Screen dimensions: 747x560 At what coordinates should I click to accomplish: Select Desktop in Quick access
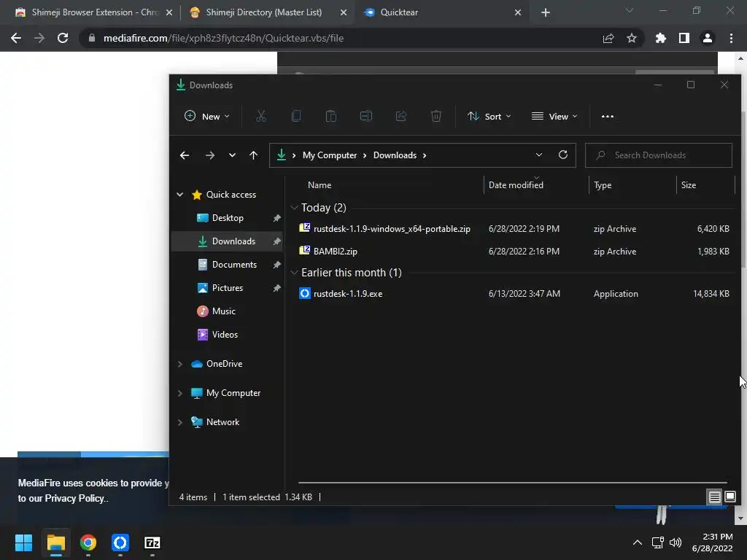[x=228, y=217]
